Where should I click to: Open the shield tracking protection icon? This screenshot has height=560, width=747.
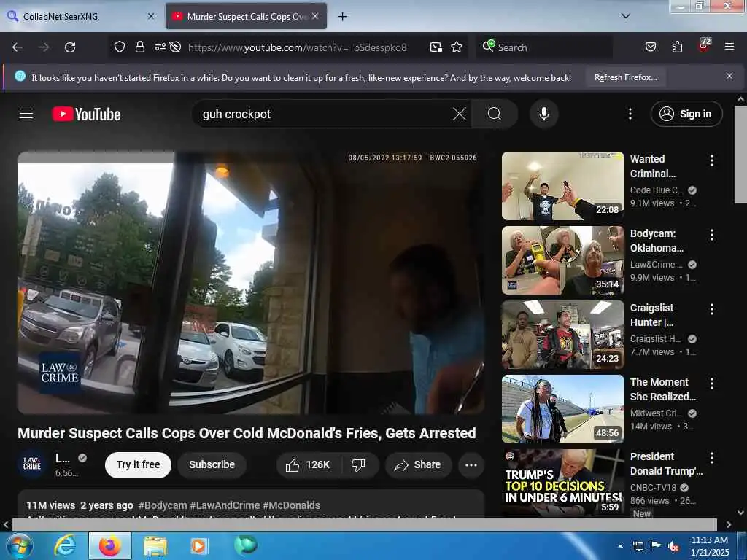coord(119,47)
